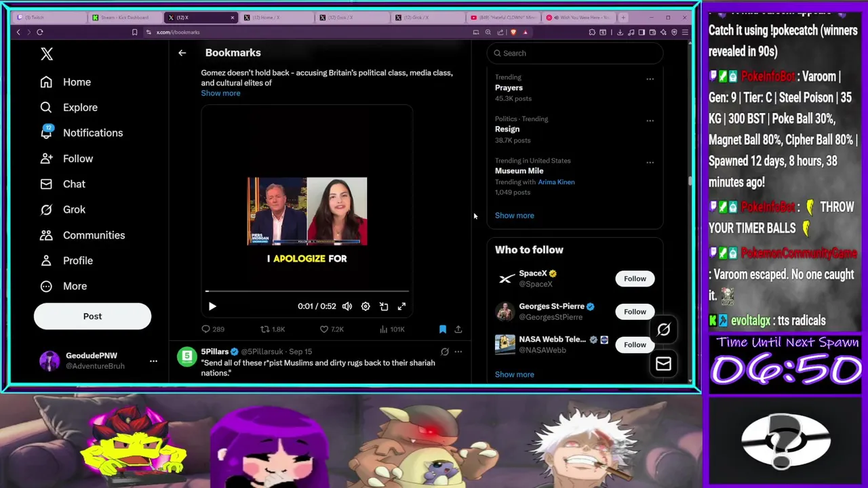Open Grok in the sidebar

(62, 209)
